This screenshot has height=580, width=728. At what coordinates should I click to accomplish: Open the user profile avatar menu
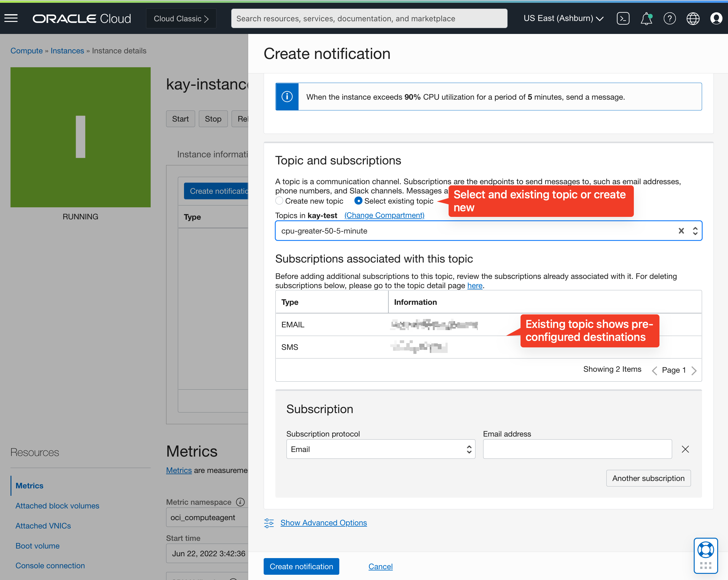pos(716,18)
